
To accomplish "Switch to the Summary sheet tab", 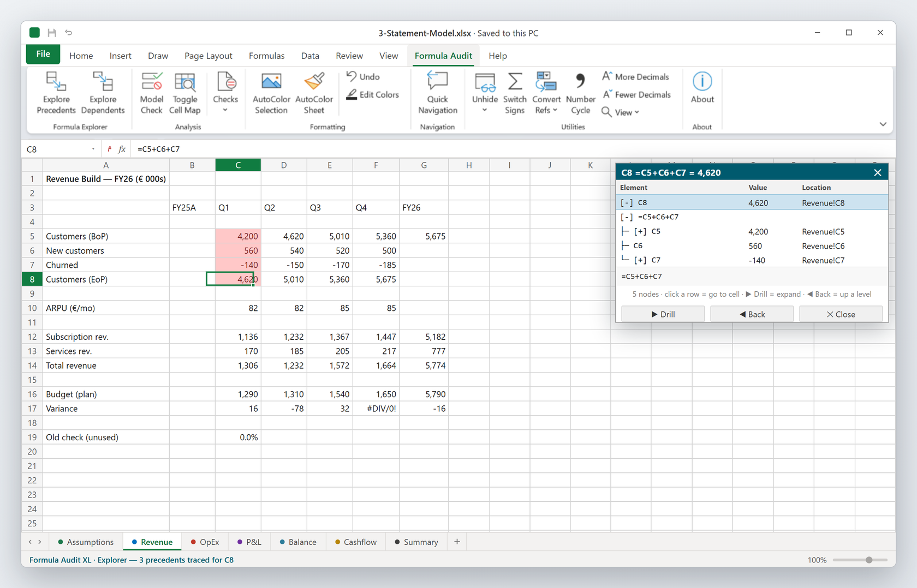I will (x=416, y=542).
